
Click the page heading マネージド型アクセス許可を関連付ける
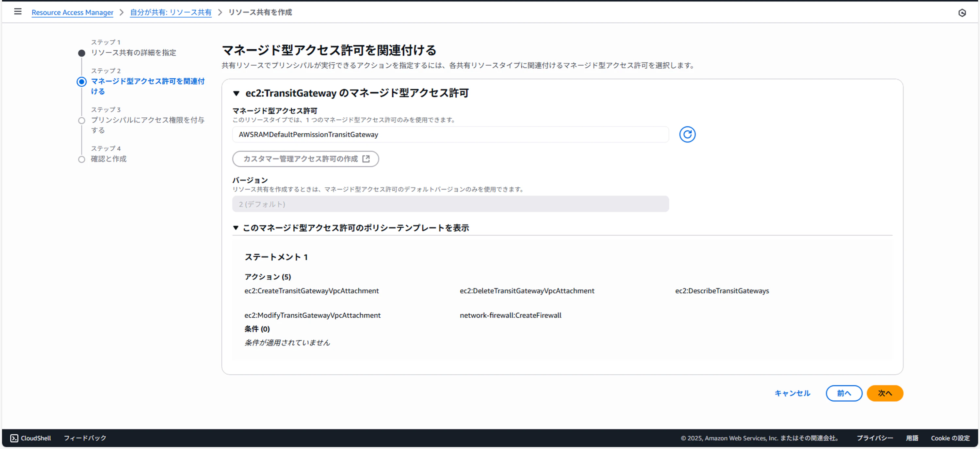(329, 50)
